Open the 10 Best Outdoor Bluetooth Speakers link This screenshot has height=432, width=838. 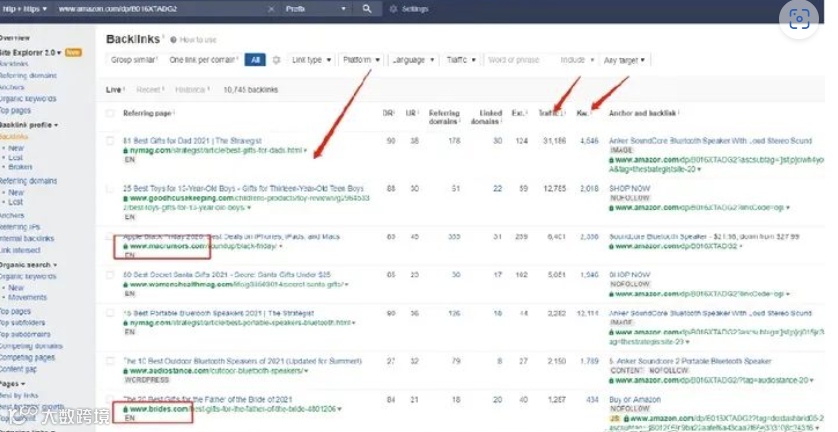coord(243,361)
